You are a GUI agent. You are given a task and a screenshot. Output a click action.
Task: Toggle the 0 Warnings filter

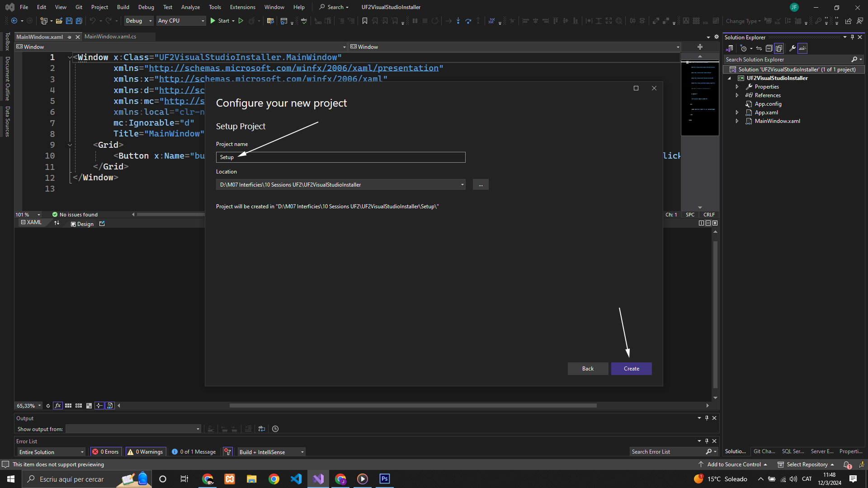pyautogui.click(x=145, y=452)
